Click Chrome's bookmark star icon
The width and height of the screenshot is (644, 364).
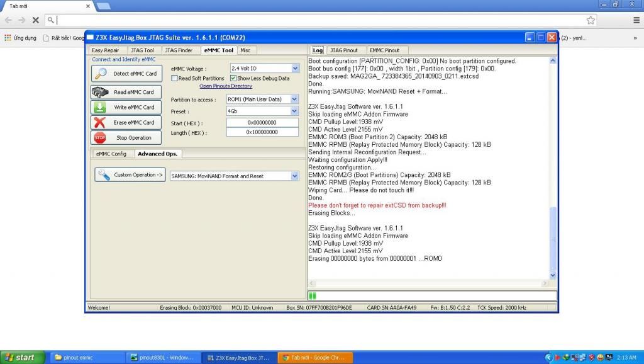click(x=591, y=20)
